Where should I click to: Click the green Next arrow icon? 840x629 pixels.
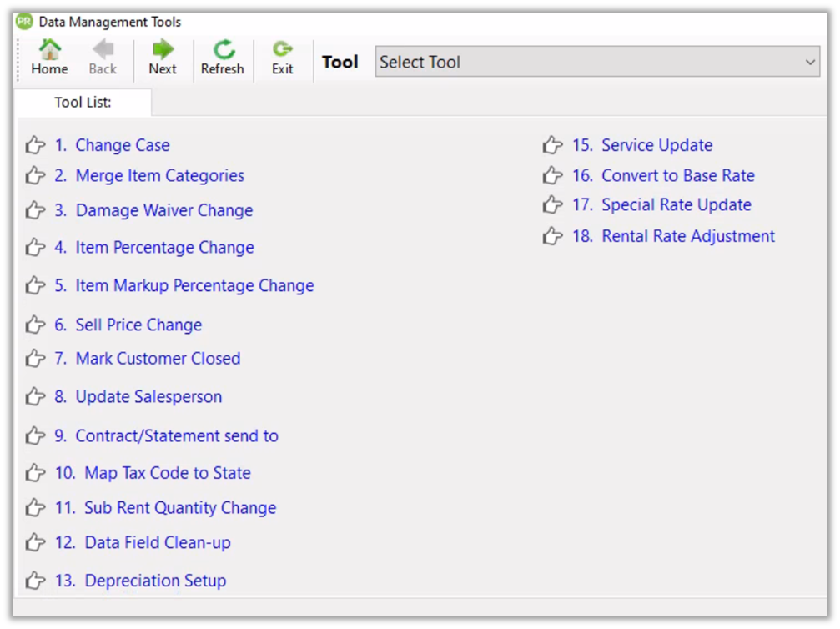pos(163,50)
